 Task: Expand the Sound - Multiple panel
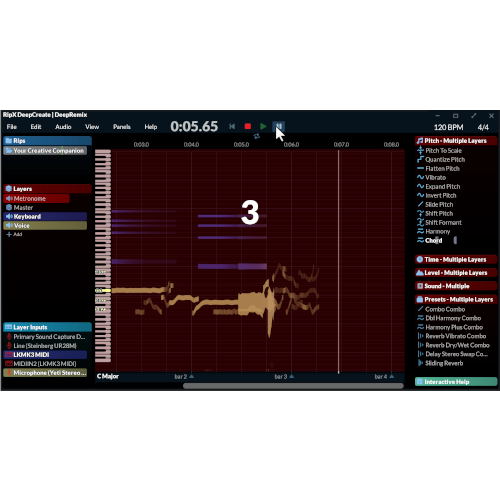click(x=456, y=286)
